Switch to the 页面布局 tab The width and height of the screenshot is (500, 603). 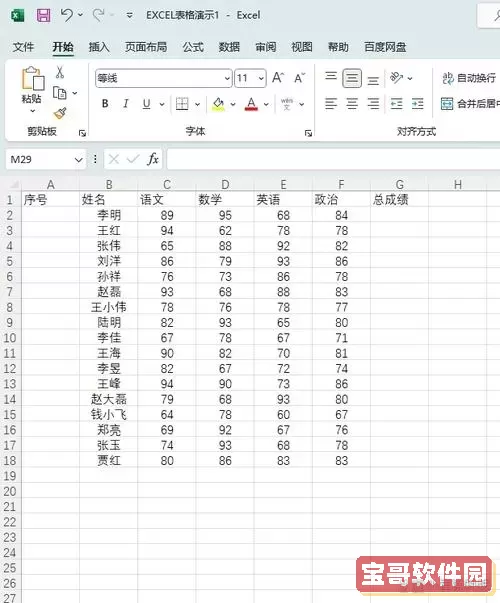[146, 47]
